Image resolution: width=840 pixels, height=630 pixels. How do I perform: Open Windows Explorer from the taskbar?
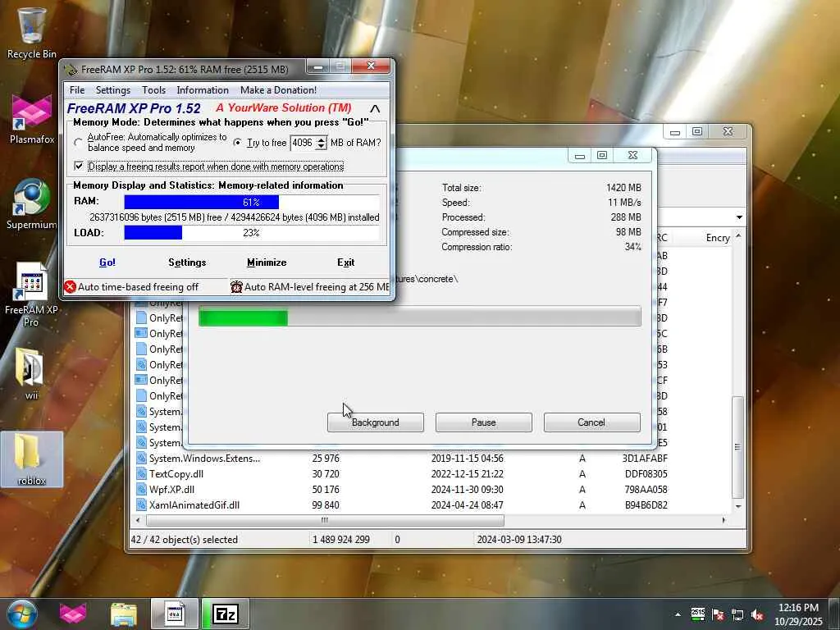124,614
